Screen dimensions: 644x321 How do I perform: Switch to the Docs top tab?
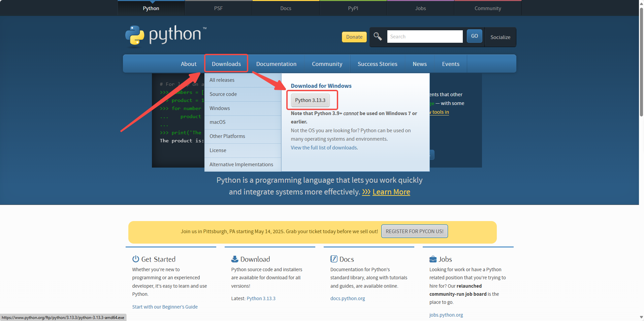coord(286,8)
